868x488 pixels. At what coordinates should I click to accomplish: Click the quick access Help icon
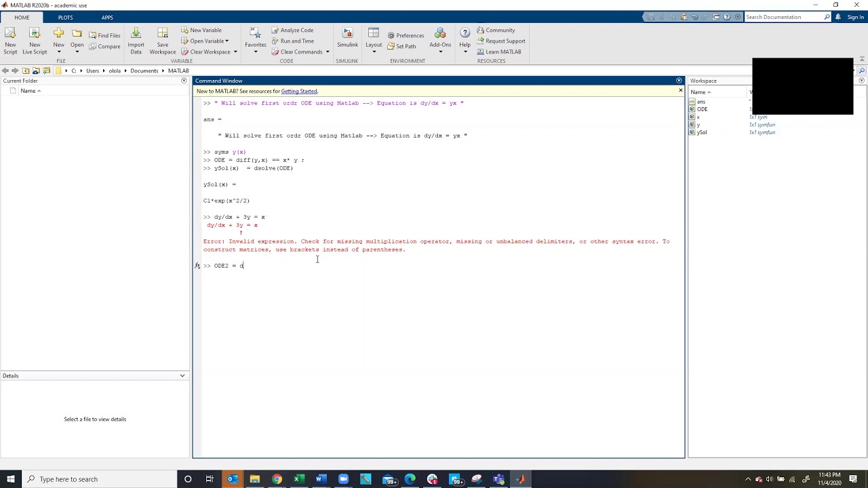point(728,17)
